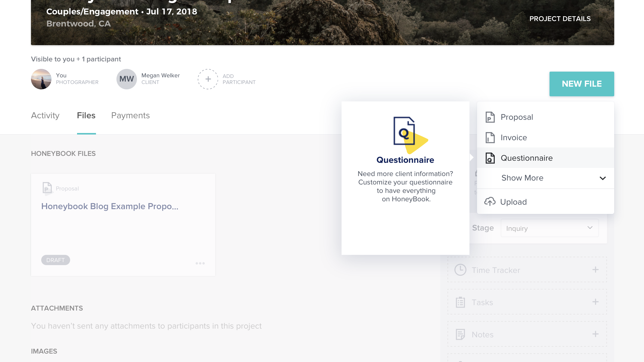Choose Invoice from new file menu
This screenshot has height=362, width=644.
point(546,138)
